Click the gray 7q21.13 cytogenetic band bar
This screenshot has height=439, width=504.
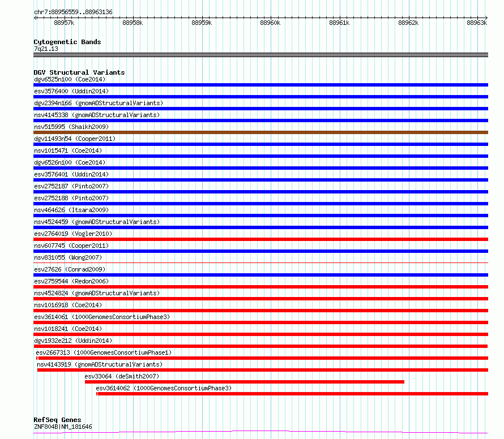[260, 55]
